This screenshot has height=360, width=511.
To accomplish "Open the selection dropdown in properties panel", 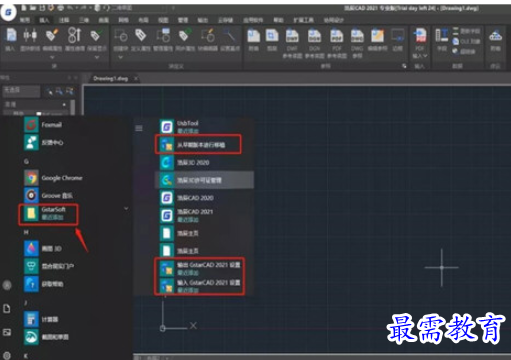I will click(21, 90).
